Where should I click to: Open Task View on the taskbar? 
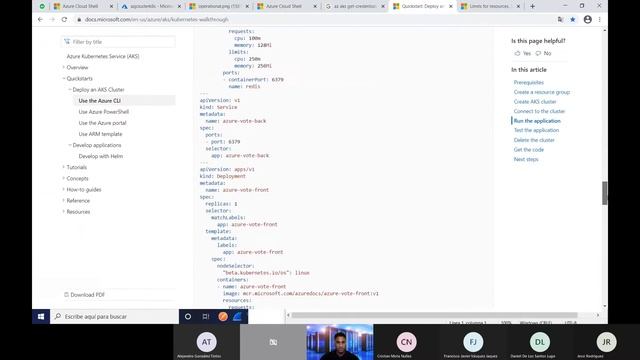click(x=205, y=316)
